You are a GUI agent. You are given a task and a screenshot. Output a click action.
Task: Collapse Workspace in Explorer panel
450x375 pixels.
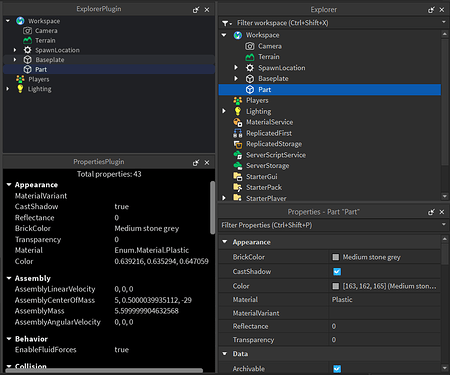[x=224, y=35]
